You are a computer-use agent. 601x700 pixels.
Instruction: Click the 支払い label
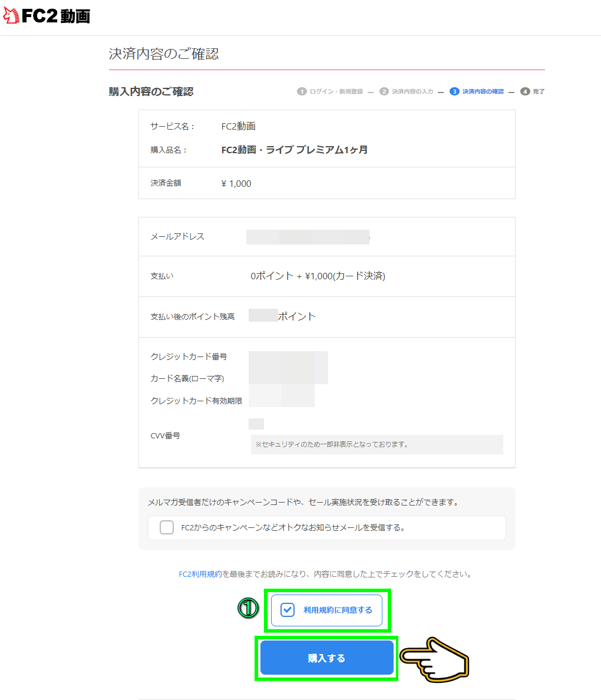point(162,276)
